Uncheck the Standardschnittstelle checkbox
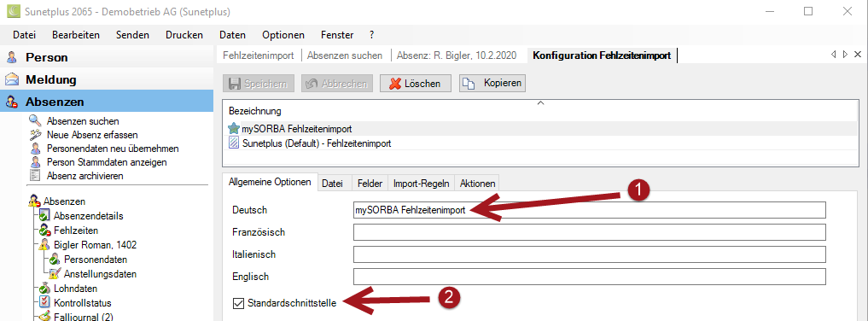868x321 pixels. (x=239, y=303)
